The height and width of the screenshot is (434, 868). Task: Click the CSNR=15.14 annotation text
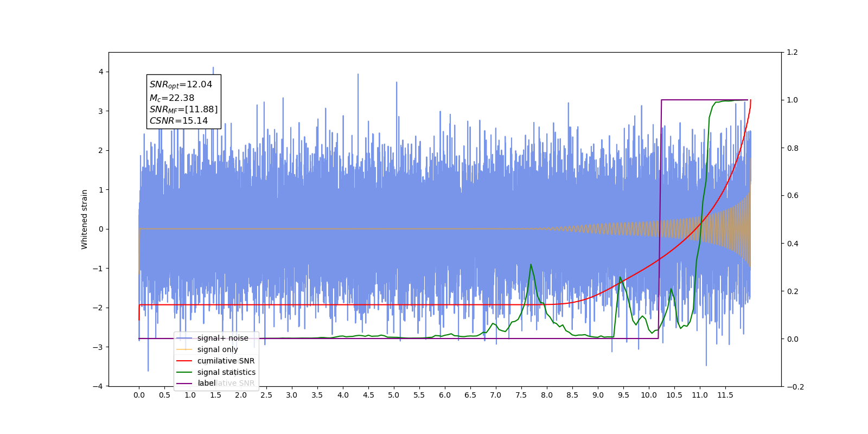(x=178, y=121)
